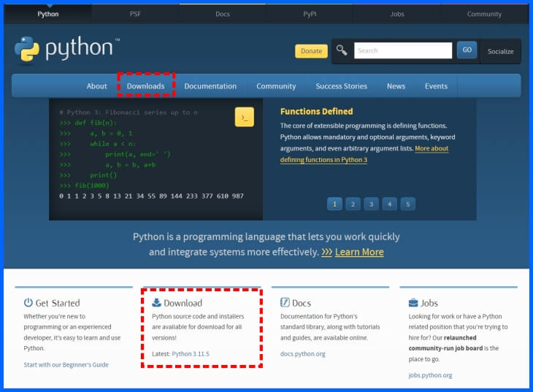Click the Docs section heading
Screen dimensions: 533x392
pos(302,303)
